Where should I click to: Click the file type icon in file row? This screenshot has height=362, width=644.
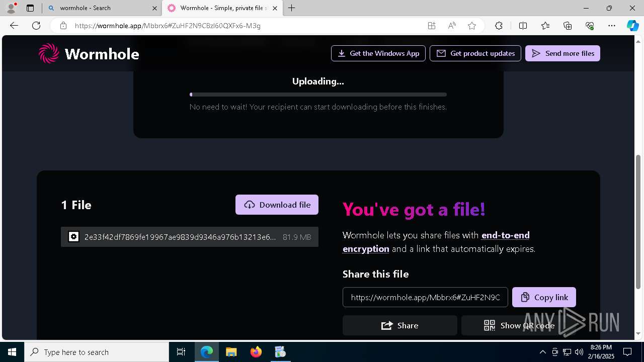pyautogui.click(x=73, y=237)
